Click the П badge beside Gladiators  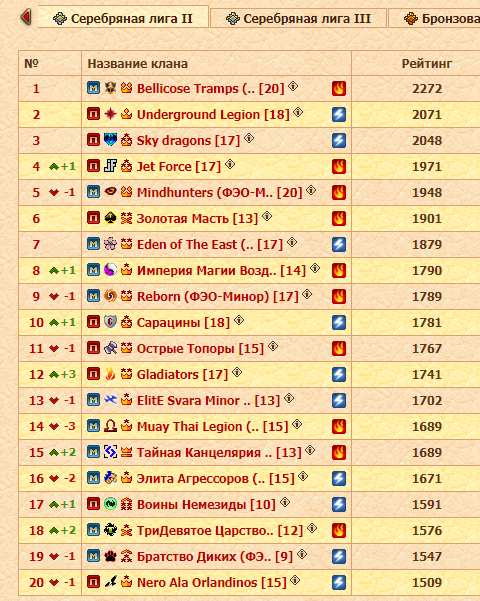click(x=94, y=374)
